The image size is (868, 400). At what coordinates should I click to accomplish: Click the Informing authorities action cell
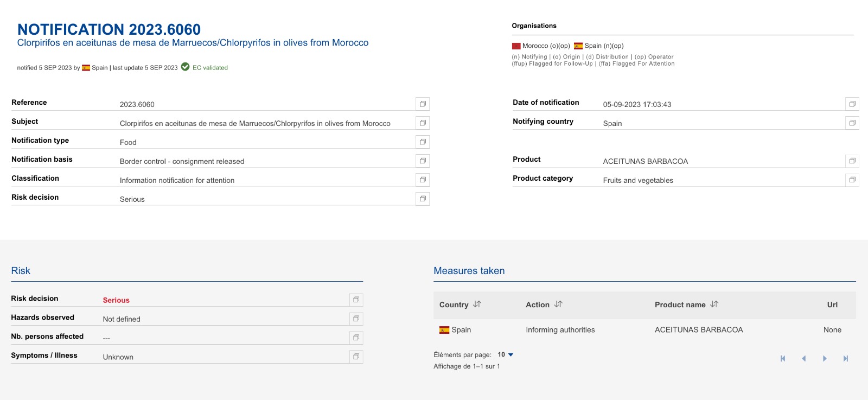pyautogui.click(x=560, y=329)
